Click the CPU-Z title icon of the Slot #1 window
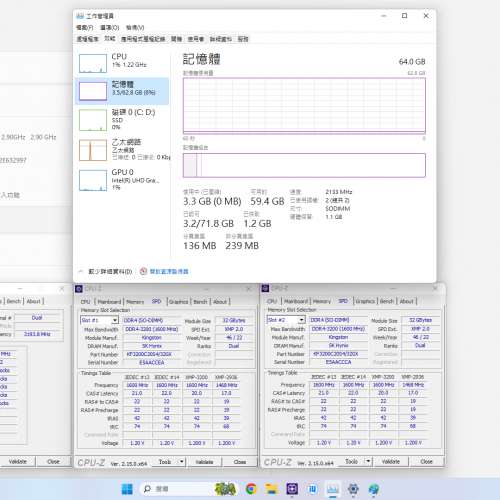Image resolution: width=500 pixels, height=500 pixels. [x=79, y=289]
